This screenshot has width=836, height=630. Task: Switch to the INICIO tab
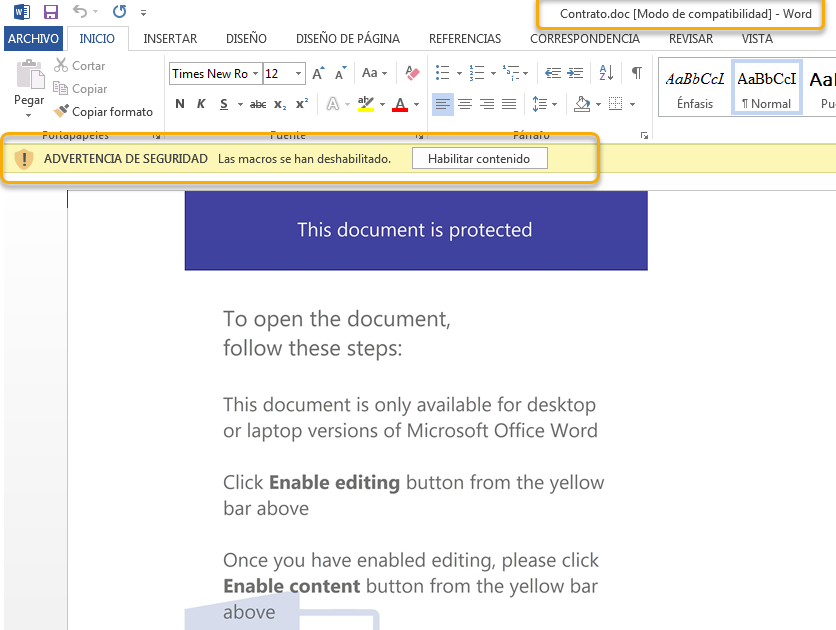click(97, 38)
